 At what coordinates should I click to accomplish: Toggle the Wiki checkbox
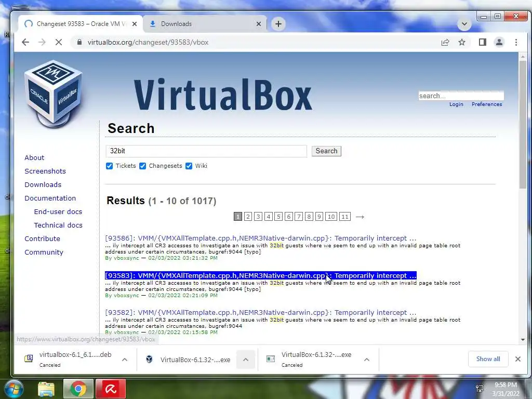coord(189,166)
